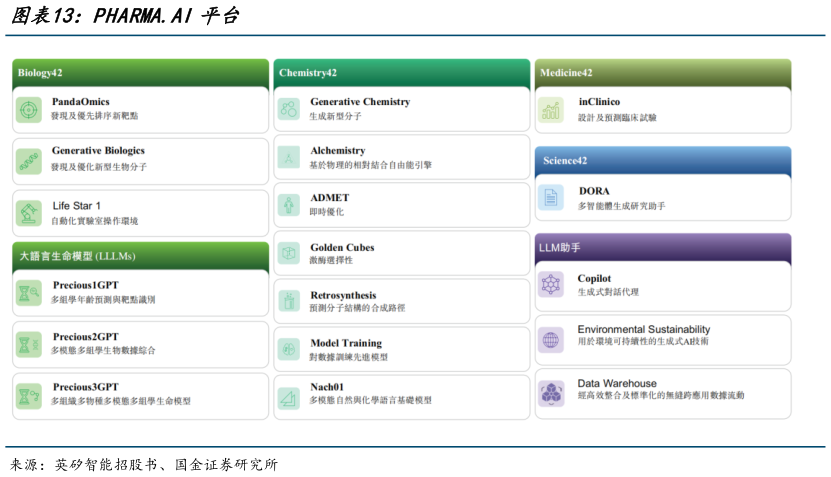Open the ADMET title
The image size is (831, 477).
330,198
